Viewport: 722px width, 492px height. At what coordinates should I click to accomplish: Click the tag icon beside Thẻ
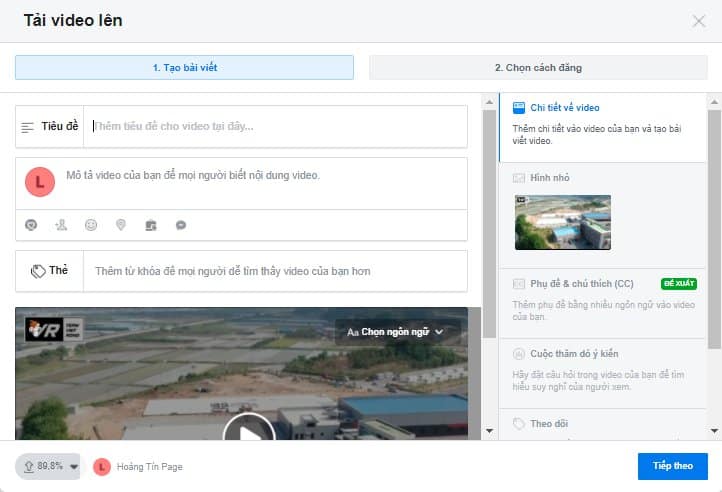pos(38,270)
